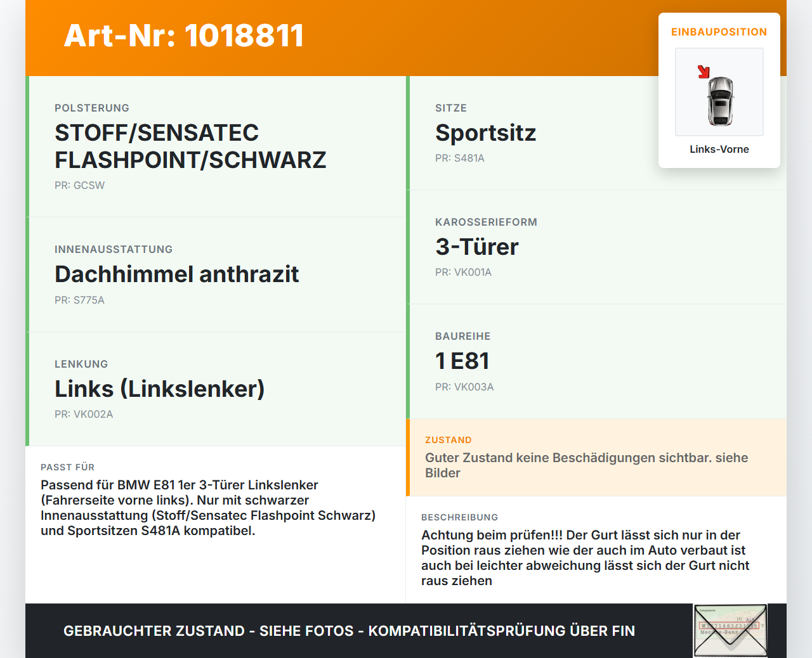This screenshot has height=658, width=812.
Task: Select the Dachhimmel anthrazit value
Action: (176, 274)
